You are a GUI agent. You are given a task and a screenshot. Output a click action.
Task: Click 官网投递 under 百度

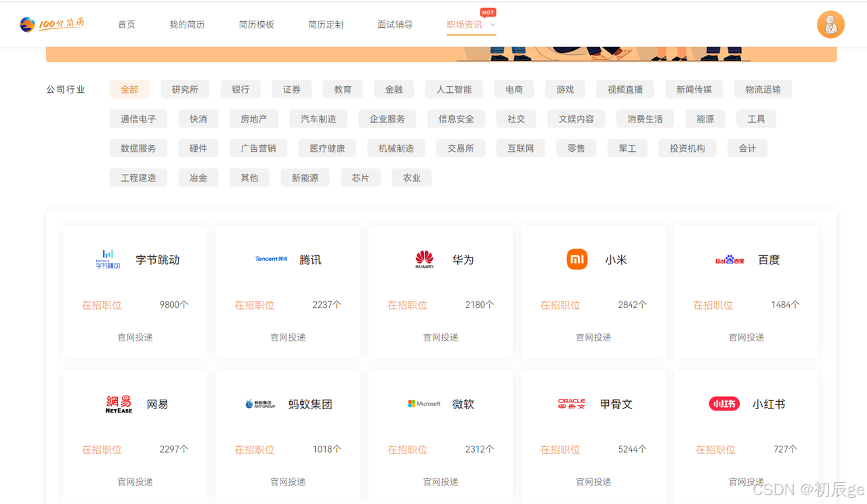point(746,337)
